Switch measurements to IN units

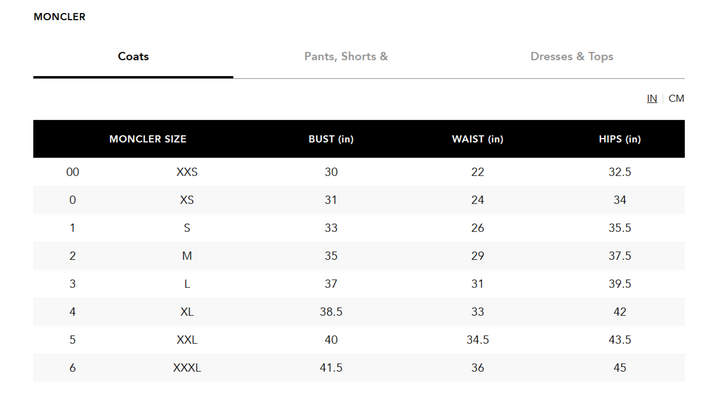(x=652, y=99)
